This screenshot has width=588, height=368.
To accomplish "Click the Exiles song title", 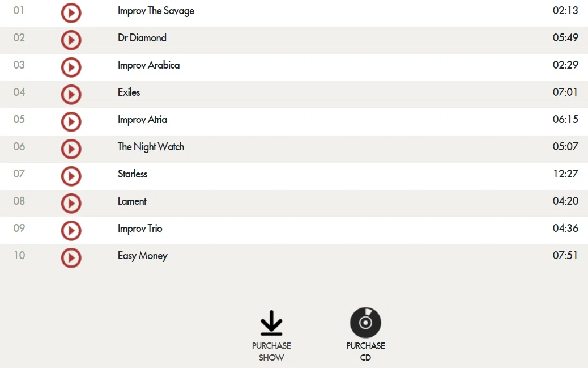I will coord(129,92).
